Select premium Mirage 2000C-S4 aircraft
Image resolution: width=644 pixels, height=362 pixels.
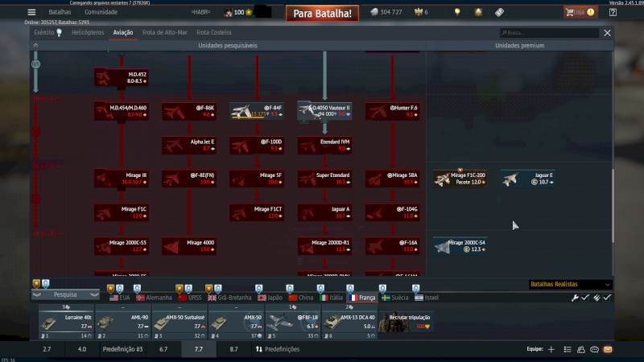460,246
